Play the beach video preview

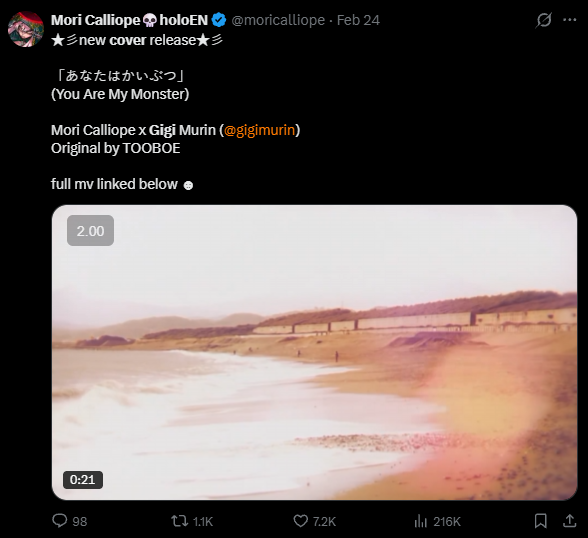click(314, 352)
